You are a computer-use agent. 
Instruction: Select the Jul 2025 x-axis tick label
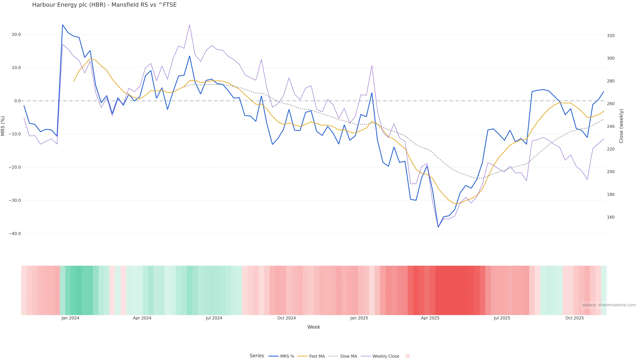pyautogui.click(x=502, y=318)
